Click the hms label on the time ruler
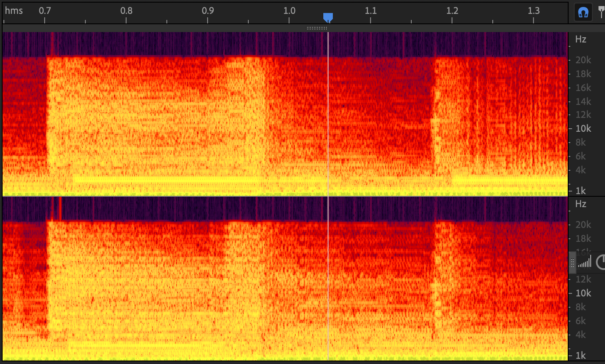The width and height of the screenshot is (605, 364). 14,11
